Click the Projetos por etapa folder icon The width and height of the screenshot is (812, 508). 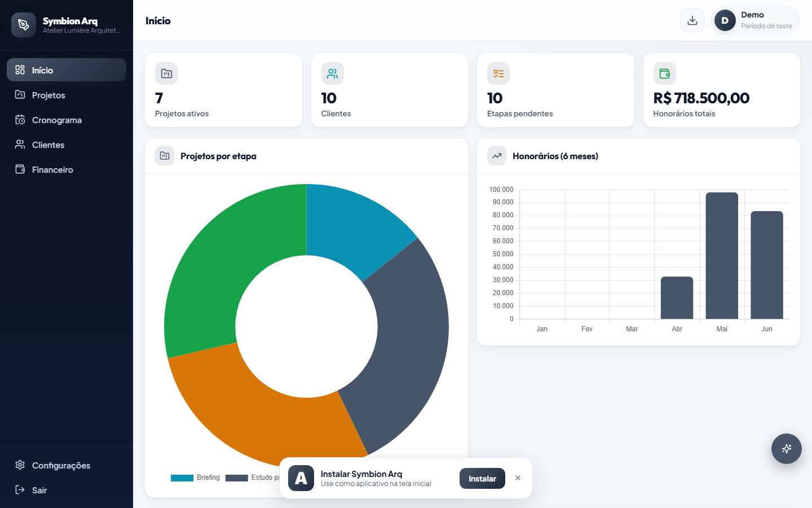point(165,156)
